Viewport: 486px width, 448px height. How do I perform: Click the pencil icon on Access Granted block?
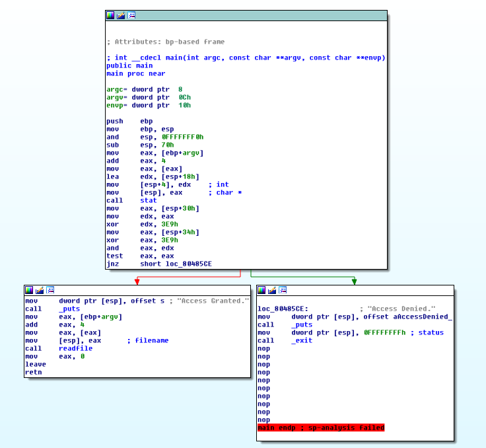pyautogui.click(x=40, y=290)
